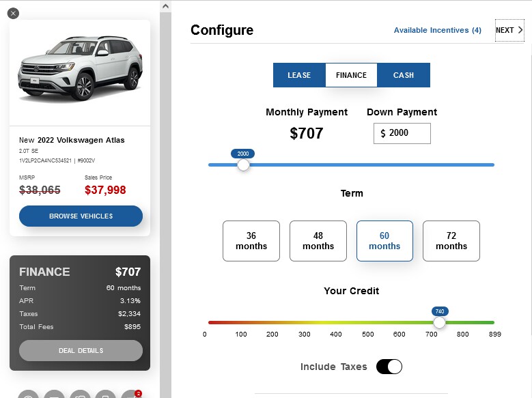Open DEAL DETAILS
The width and height of the screenshot is (532, 398).
tap(81, 350)
